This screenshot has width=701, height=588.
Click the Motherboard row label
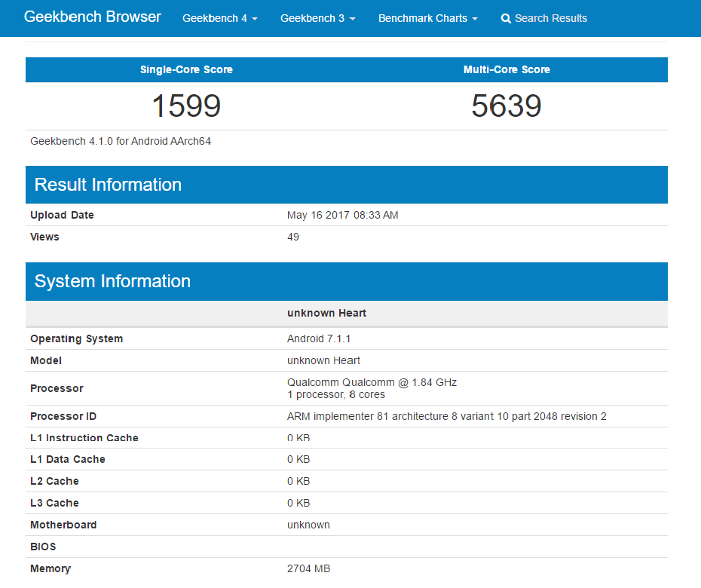click(63, 525)
